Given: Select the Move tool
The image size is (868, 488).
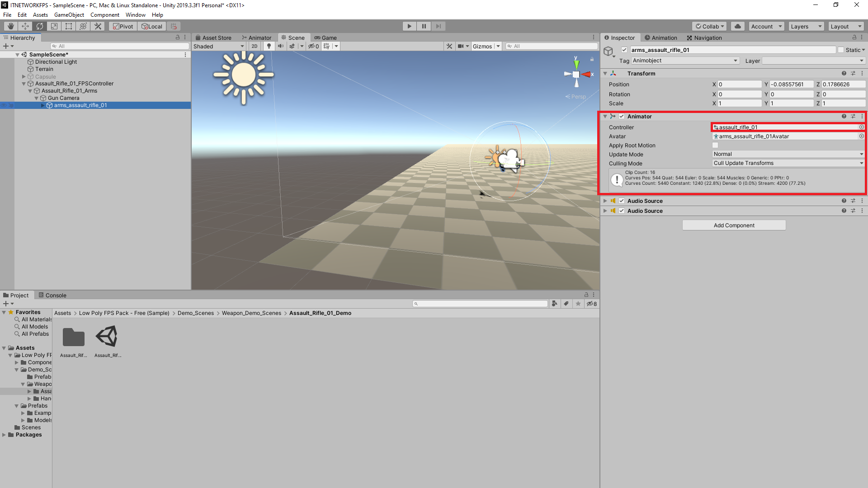Looking at the screenshot, I should [x=25, y=26].
